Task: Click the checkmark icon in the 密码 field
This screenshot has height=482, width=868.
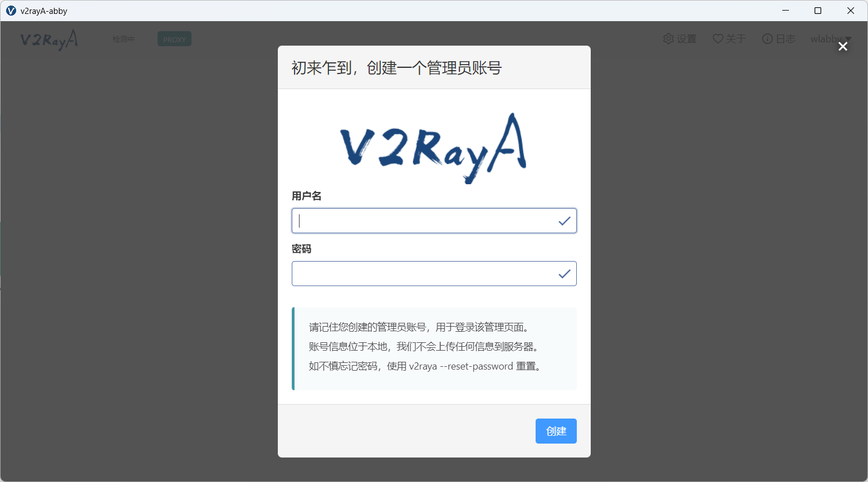Action: [x=565, y=274]
